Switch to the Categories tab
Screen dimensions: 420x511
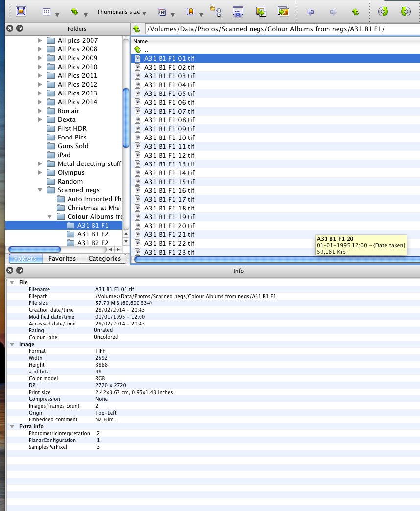104,259
